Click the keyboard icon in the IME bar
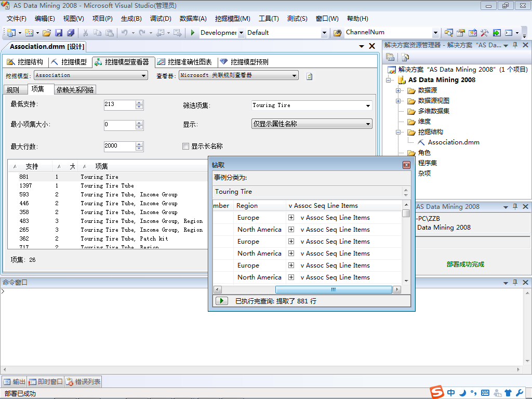532x399 pixels. coord(485,393)
